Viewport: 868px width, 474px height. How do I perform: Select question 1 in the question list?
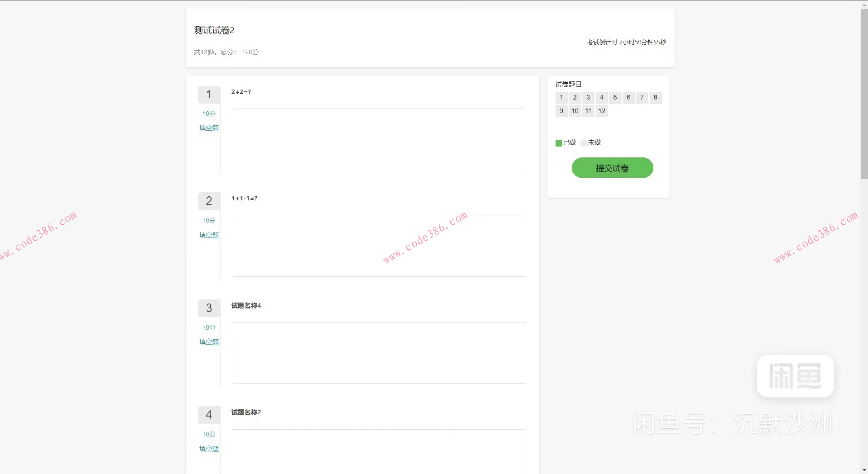tap(561, 98)
